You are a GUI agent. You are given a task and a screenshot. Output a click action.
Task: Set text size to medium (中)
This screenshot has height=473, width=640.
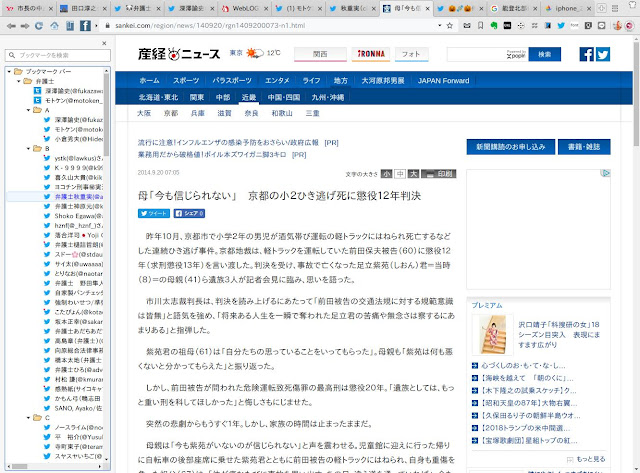[x=400, y=174]
